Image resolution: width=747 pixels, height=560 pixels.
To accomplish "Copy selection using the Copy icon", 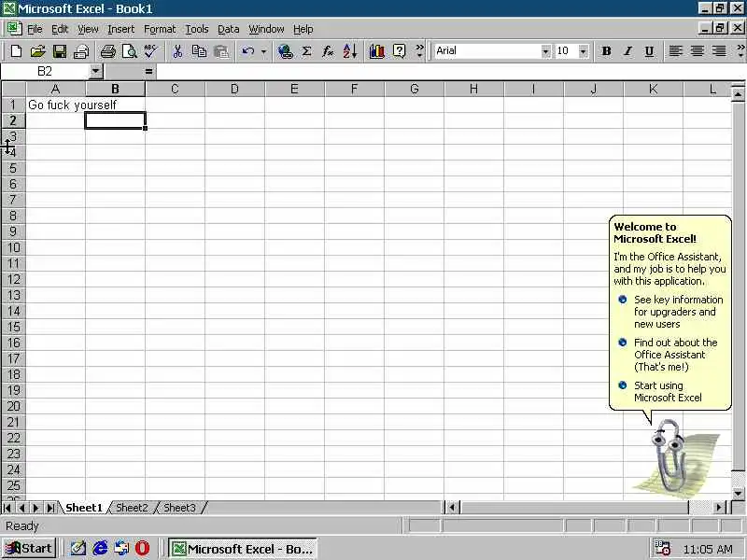I will [199, 51].
